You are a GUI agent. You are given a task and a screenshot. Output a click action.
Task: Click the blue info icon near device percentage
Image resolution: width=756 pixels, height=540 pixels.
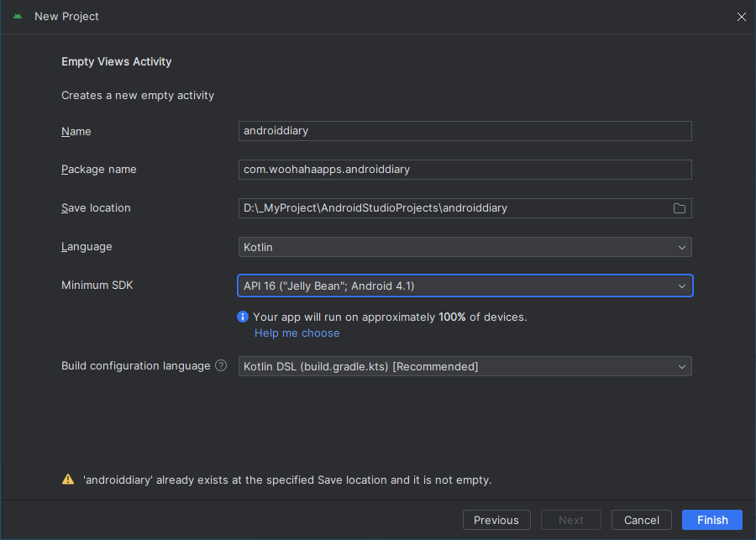[x=243, y=317]
